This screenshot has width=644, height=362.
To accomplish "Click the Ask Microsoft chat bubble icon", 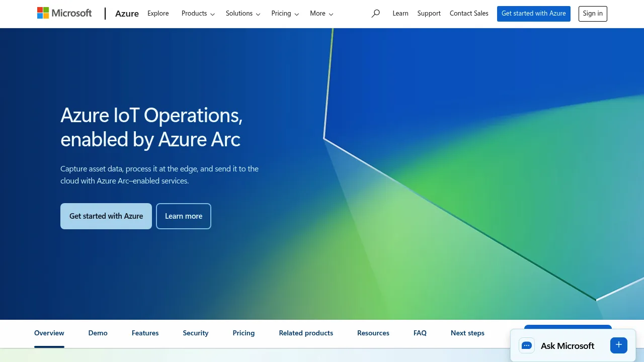I will pyautogui.click(x=527, y=345).
